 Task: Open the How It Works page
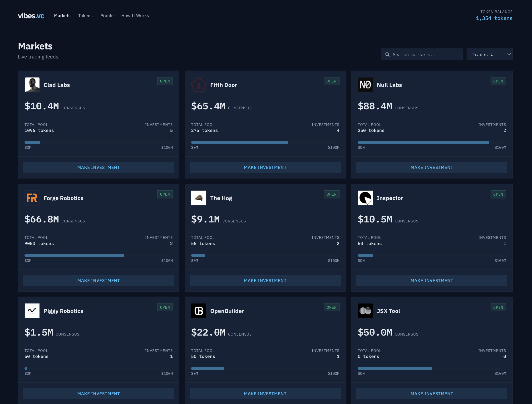135,15
